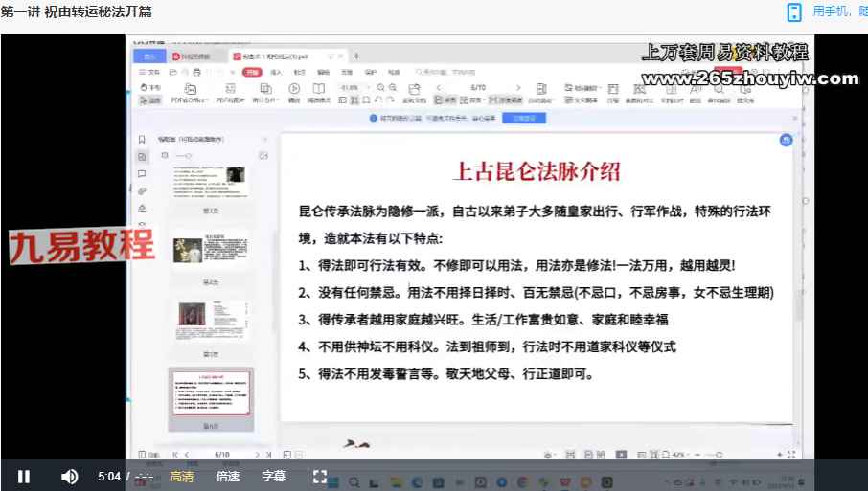The image size is (868, 491).
Task: Pause the video playback
Action: 24,476
